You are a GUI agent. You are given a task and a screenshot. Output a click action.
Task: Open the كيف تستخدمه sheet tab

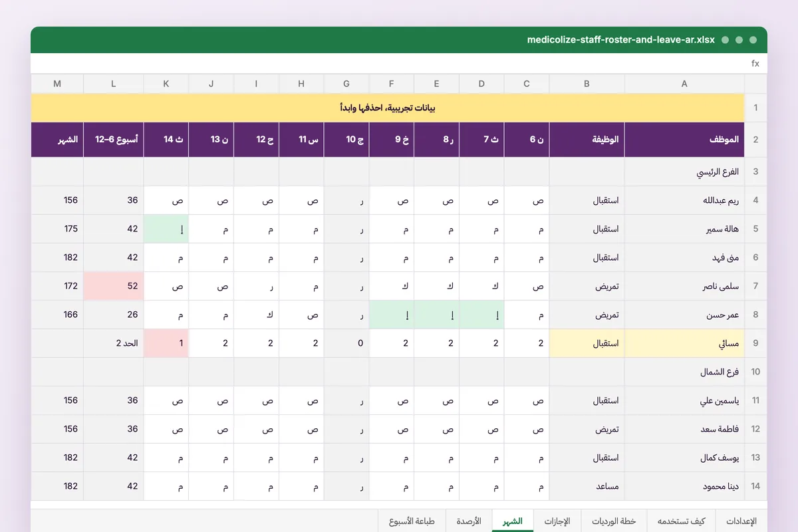click(680, 521)
